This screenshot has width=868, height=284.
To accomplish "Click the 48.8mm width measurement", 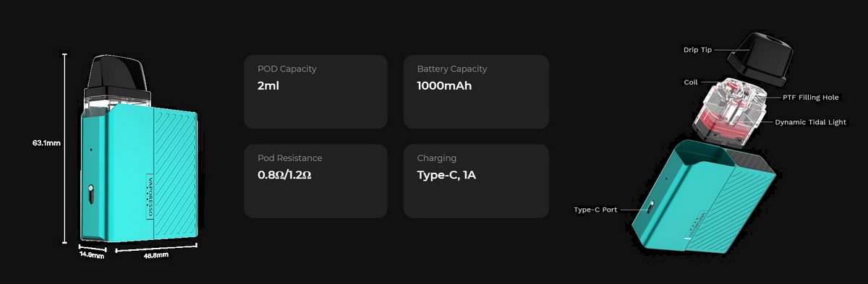I will point(156,255).
